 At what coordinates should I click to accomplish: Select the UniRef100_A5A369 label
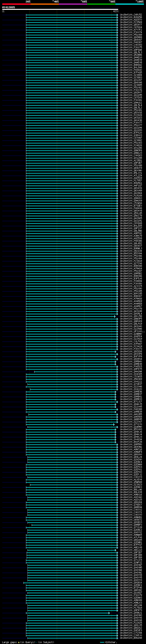point(131,379)
